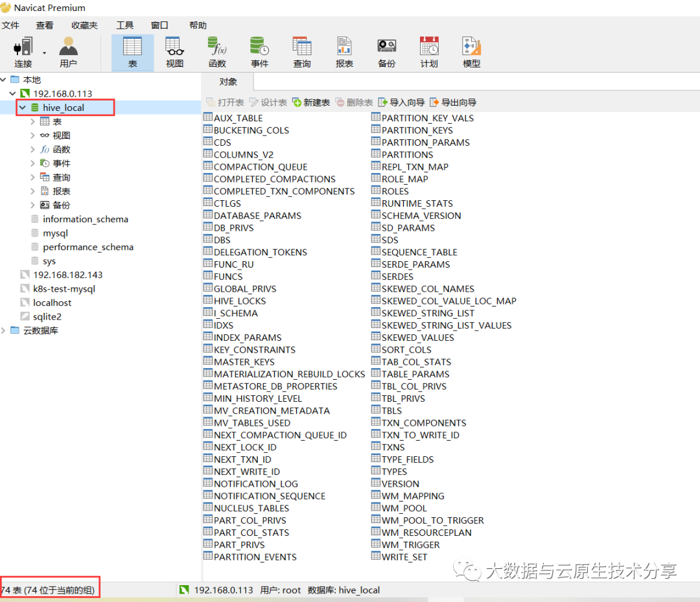Image resolution: width=700 pixels, height=602 pixels.
Task: Open the 工具 menu
Action: 124,25
